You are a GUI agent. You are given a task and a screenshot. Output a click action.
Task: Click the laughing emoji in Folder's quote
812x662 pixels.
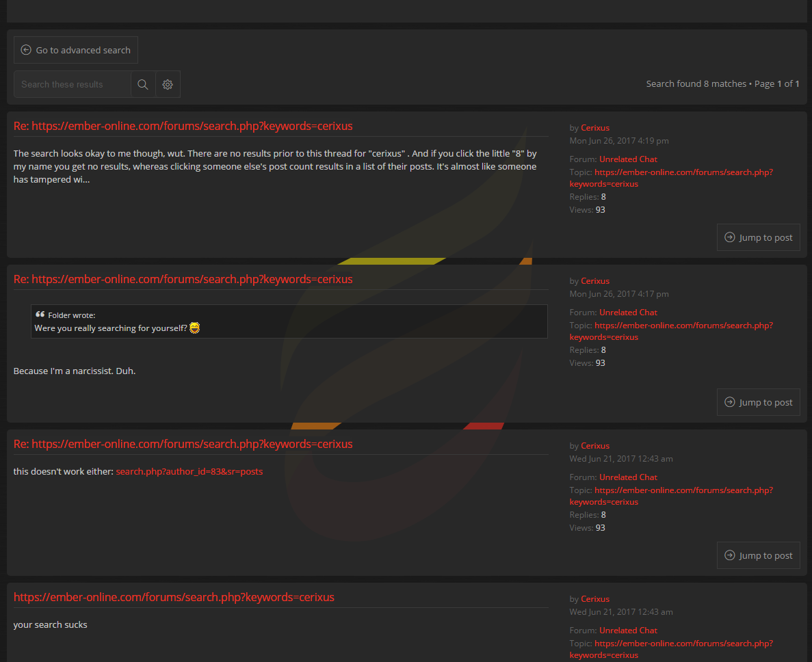195,328
